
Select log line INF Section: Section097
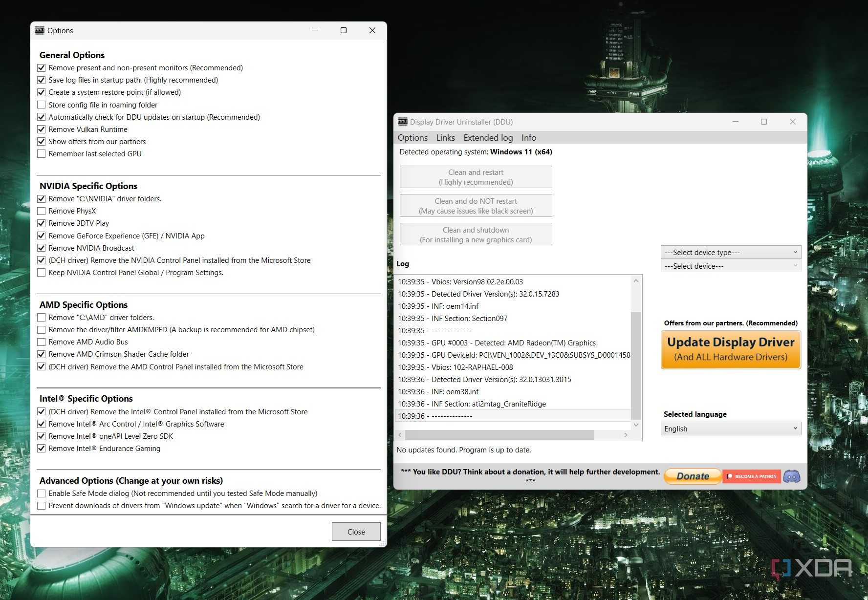point(513,319)
